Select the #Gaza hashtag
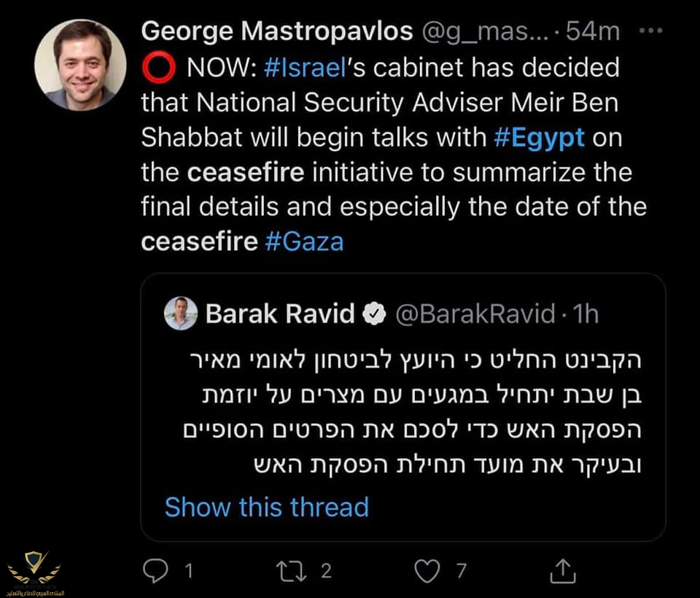This screenshot has height=598, width=700. [x=304, y=241]
